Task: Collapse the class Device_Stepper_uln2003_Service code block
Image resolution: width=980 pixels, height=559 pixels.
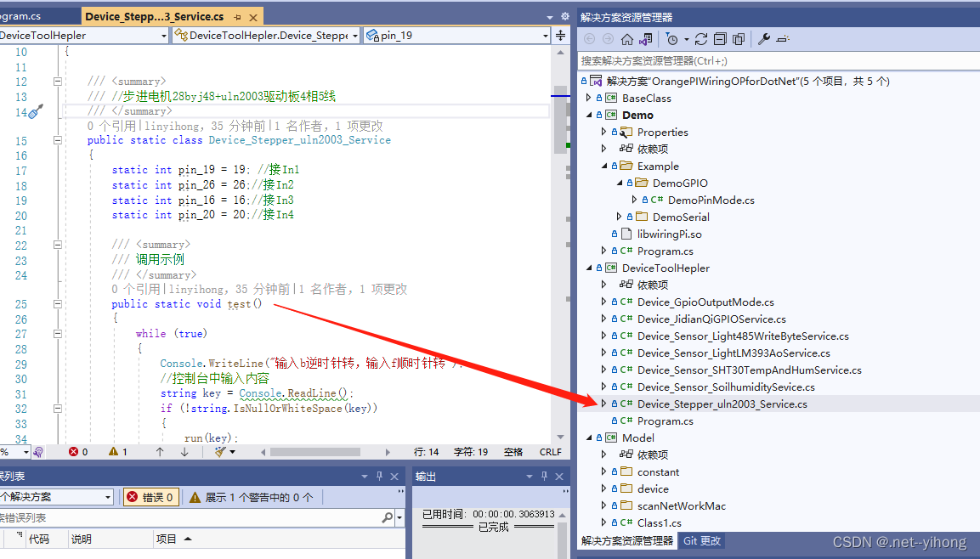Action: pyautogui.click(x=58, y=140)
